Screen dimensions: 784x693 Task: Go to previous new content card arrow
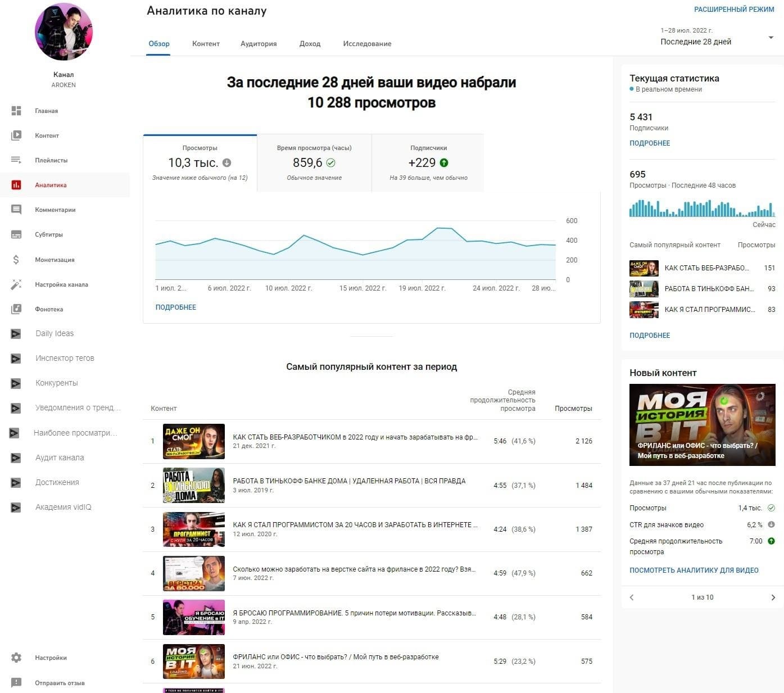point(632,597)
